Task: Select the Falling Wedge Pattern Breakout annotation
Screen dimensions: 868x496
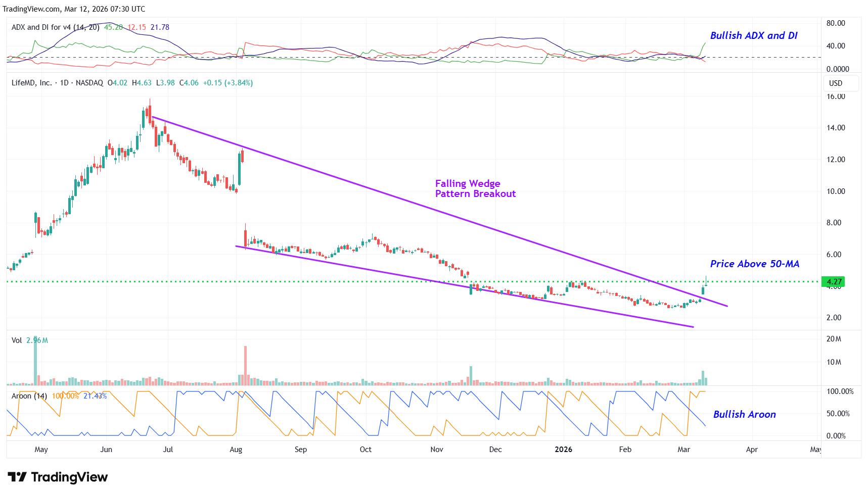Action: point(475,188)
